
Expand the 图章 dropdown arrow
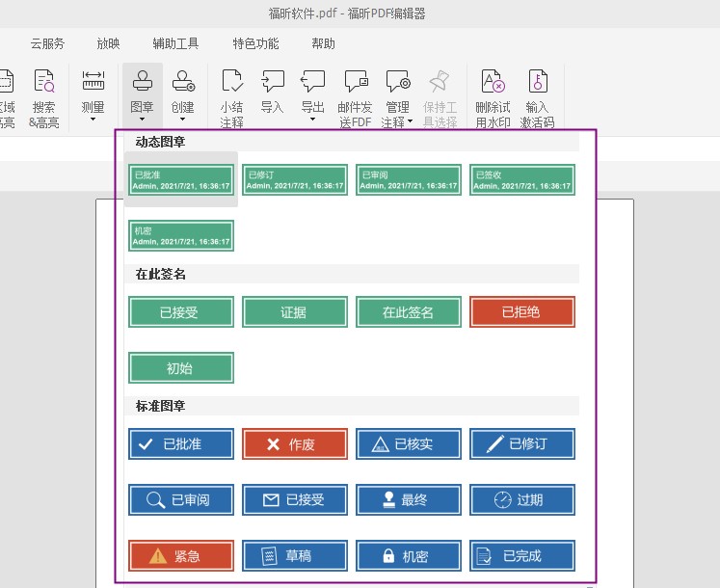pos(143,120)
